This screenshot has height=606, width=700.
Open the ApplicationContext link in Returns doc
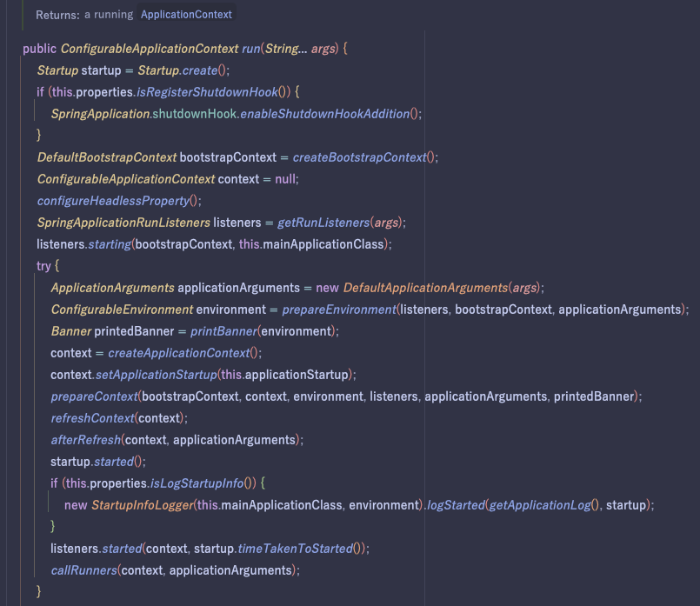click(186, 15)
